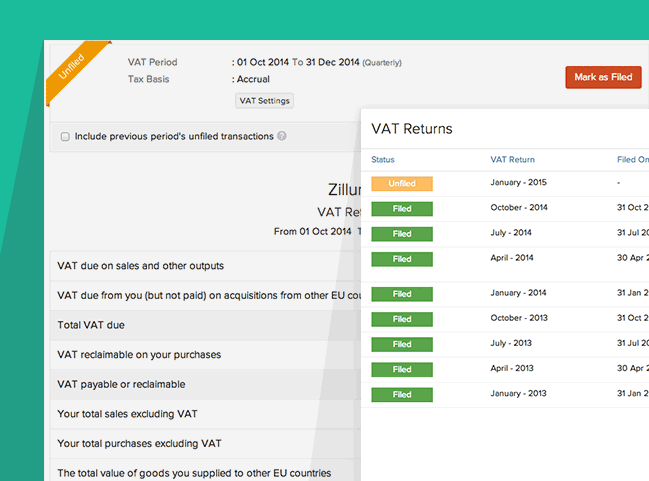Click the Filed badge for January - 2013
The height and width of the screenshot is (481, 649).
coord(402,394)
